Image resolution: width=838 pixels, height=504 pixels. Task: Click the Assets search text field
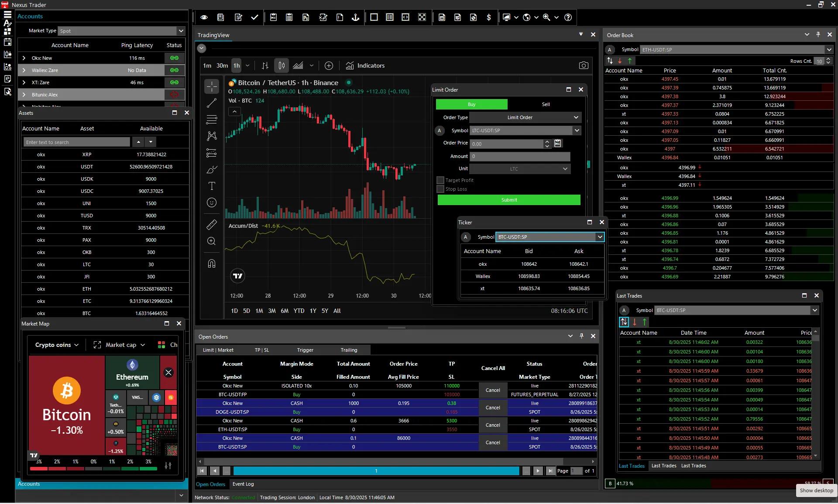[76, 142]
